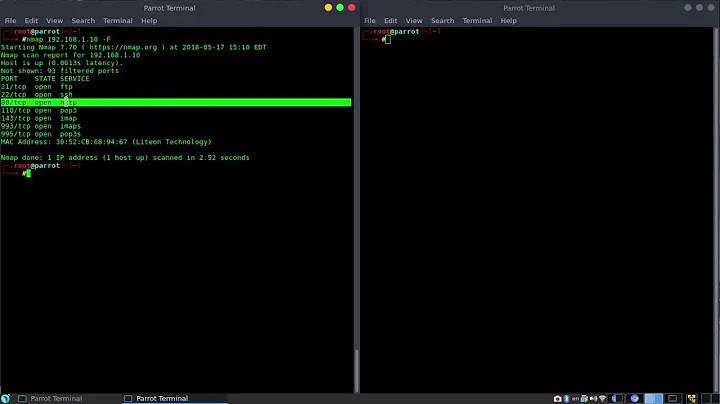Image resolution: width=720 pixels, height=404 pixels.
Task: Open the Parrot menu launcher icon
Action: tap(6, 398)
